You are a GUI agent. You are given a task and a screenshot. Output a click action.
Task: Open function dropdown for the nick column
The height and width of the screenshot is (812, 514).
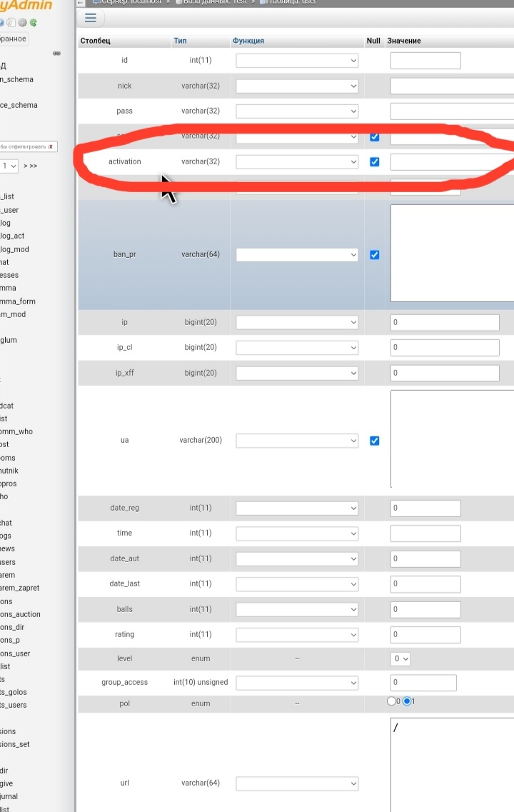(x=297, y=86)
